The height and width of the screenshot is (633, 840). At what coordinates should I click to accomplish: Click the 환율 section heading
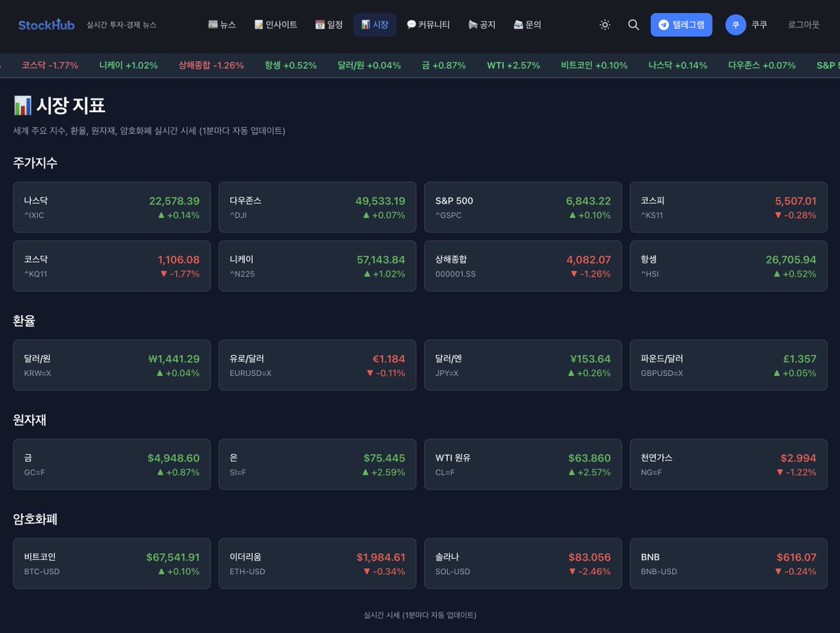pos(24,321)
